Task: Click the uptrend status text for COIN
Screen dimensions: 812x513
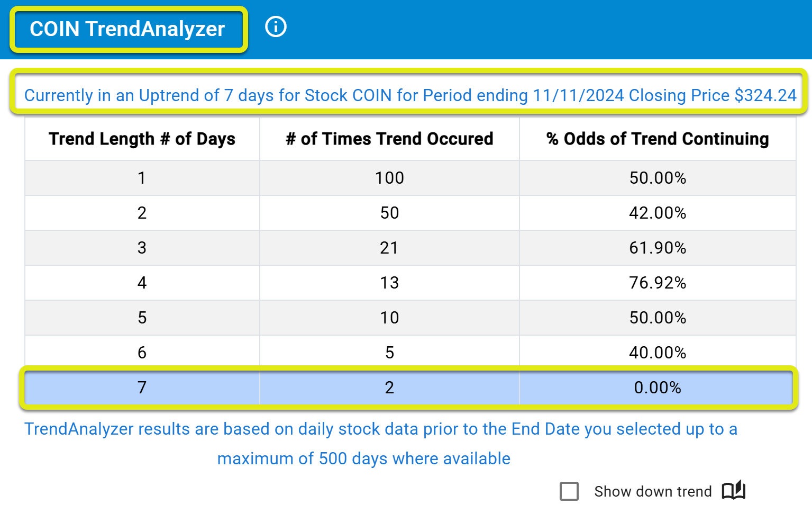Action: click(x=410, y=95)
